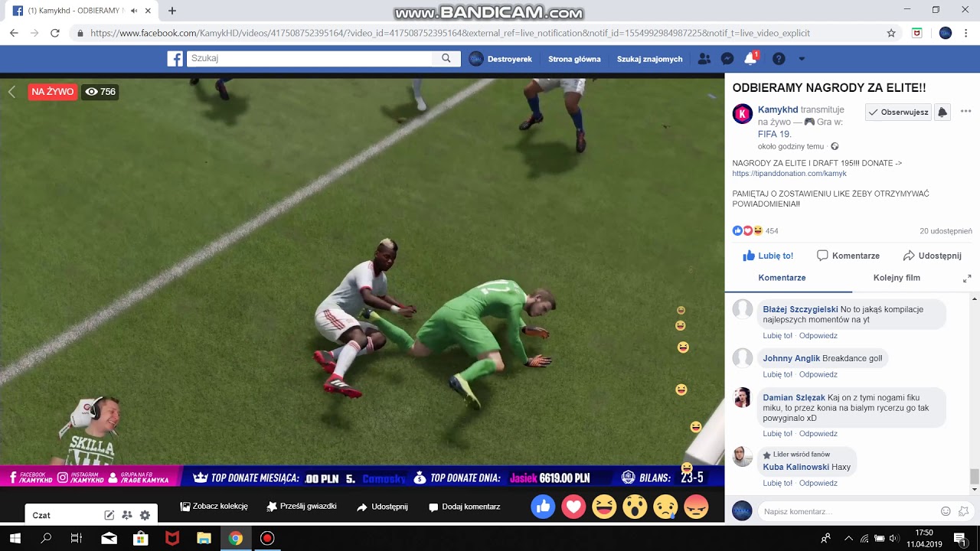The image size is (980, 551).
Task: Open the three-dot post options menu
Action: (965, 112)
